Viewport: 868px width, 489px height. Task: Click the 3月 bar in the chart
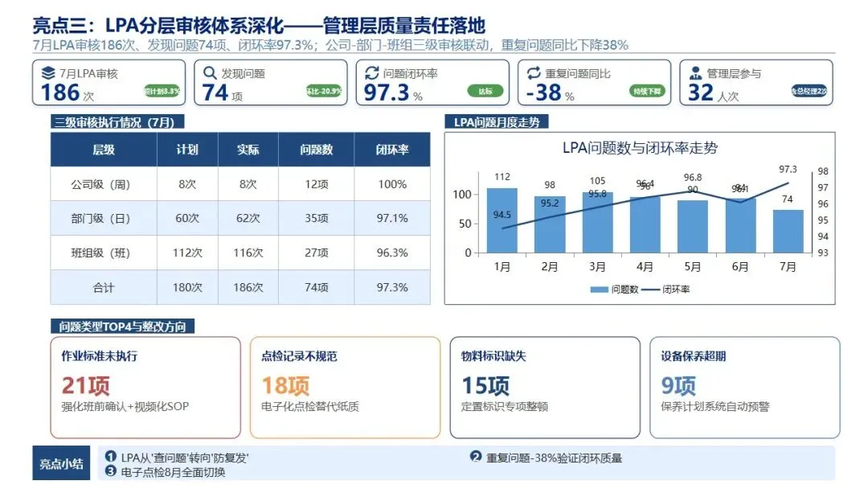(597, 223)
